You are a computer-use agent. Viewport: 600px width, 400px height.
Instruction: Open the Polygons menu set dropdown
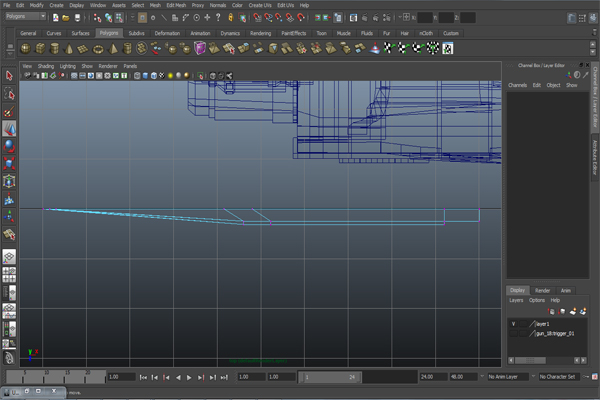(25, 16)
